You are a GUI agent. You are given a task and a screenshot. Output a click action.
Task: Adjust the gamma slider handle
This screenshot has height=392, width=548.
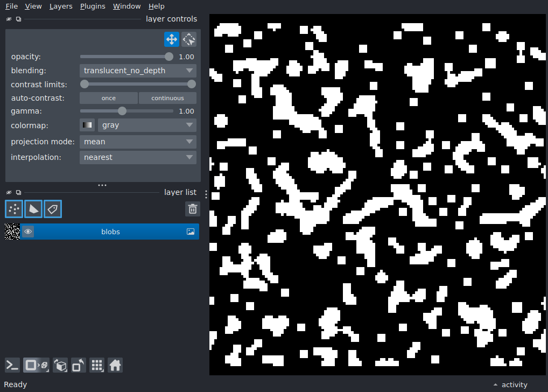pos(122,111)
